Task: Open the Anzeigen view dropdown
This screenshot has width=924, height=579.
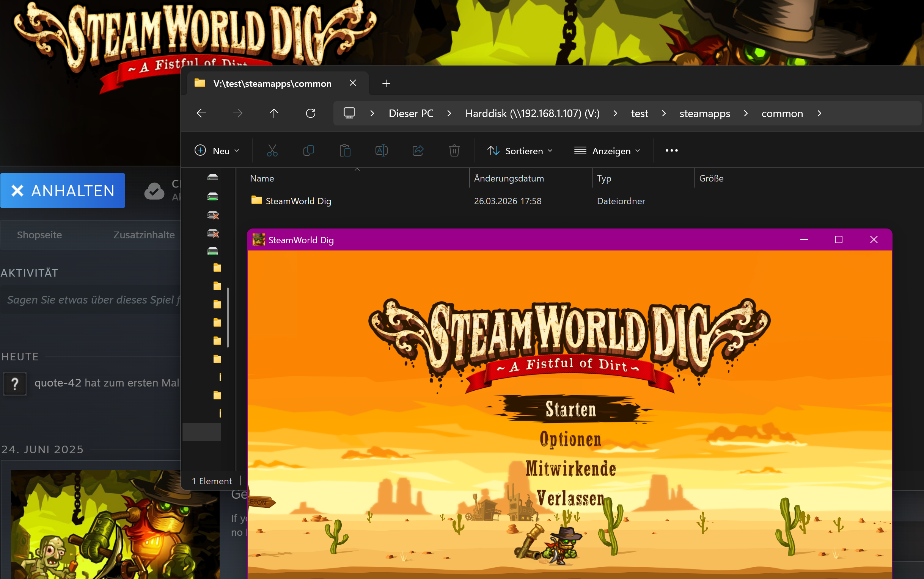Action: tap(607, 151)
